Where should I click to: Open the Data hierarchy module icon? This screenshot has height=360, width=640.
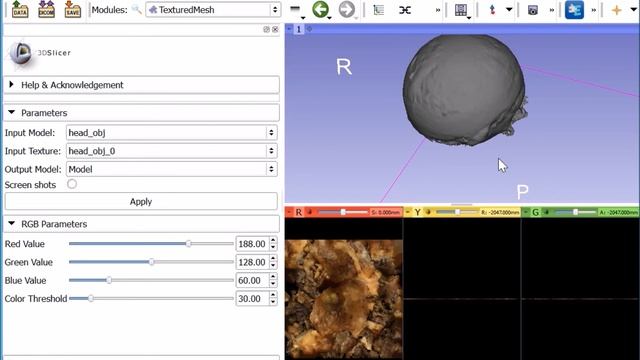pyautogui.click(x=379, y=10)
